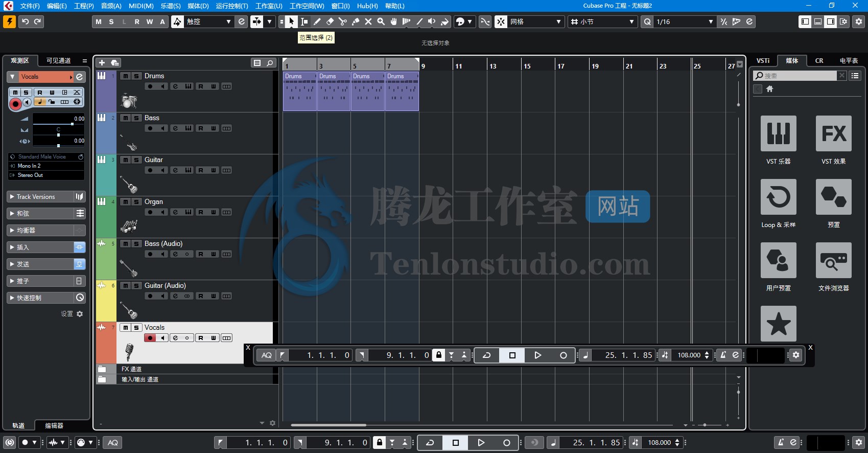
Task: Select the Range Selection tool in toolbar
Action: (x=304, y=21)
